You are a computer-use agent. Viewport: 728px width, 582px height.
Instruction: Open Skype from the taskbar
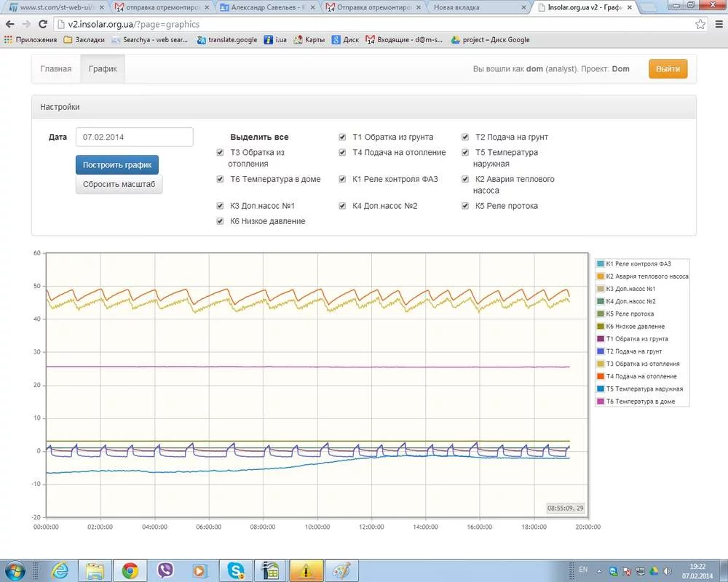click(236, 570)
